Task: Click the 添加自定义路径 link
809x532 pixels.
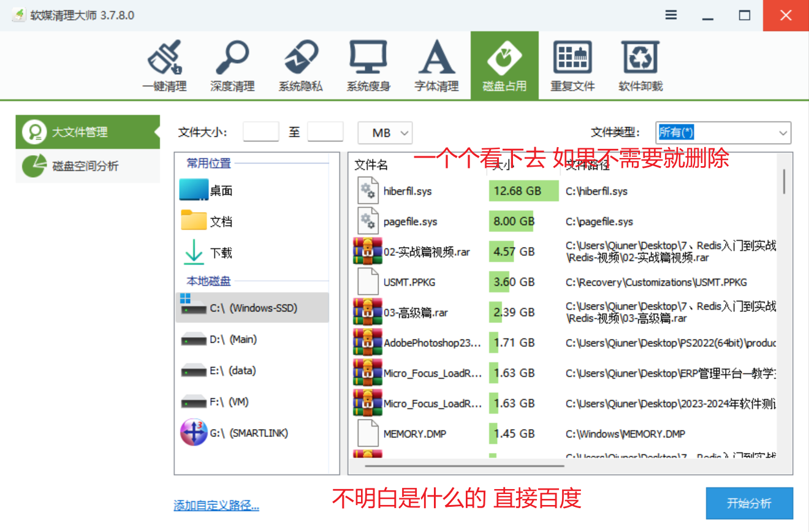Action: [216, 505]
